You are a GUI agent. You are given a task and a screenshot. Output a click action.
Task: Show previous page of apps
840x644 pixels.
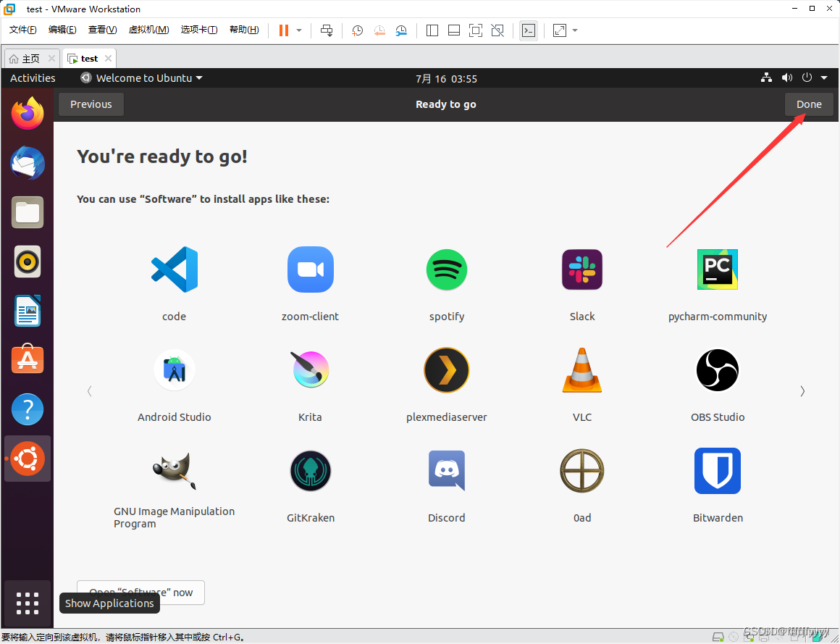[90, 391]
